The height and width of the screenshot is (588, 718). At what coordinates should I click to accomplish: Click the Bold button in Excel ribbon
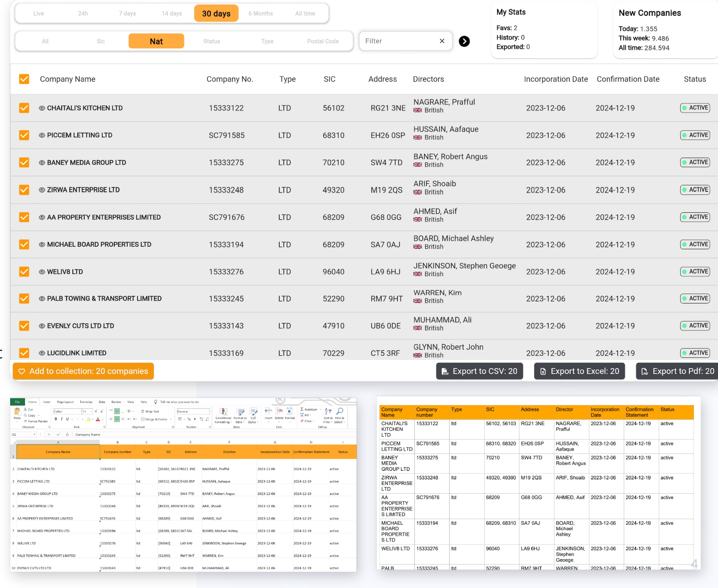pyautogui.click(x=56, y=419)
